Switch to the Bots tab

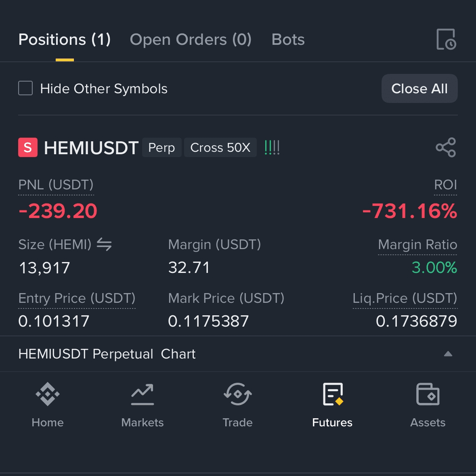point(288,40)
